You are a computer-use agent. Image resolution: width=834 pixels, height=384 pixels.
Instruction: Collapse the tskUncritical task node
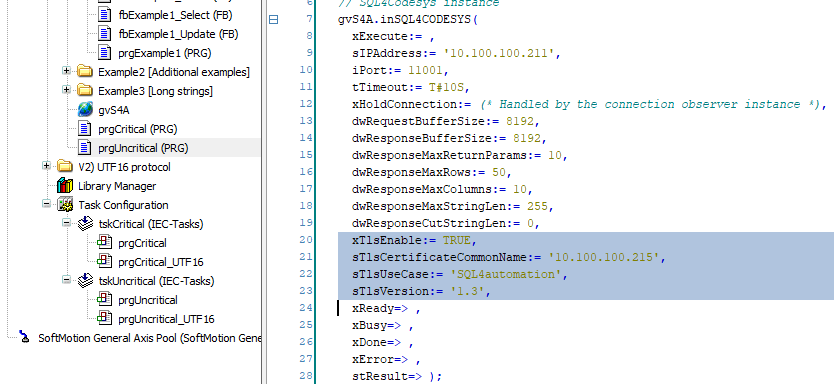coord(66,280)
